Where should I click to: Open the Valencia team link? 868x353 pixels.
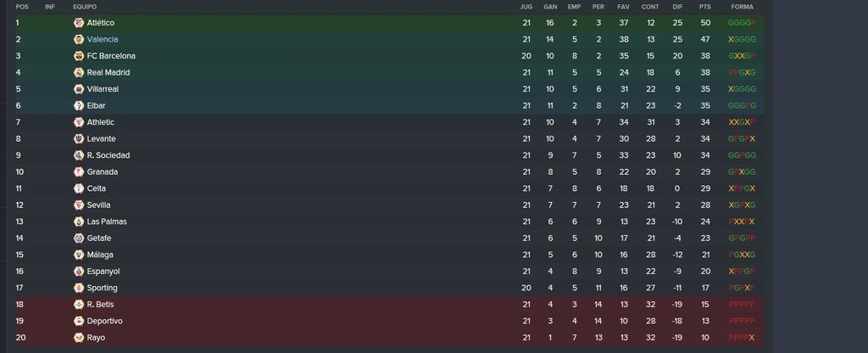tap(103, 39)
